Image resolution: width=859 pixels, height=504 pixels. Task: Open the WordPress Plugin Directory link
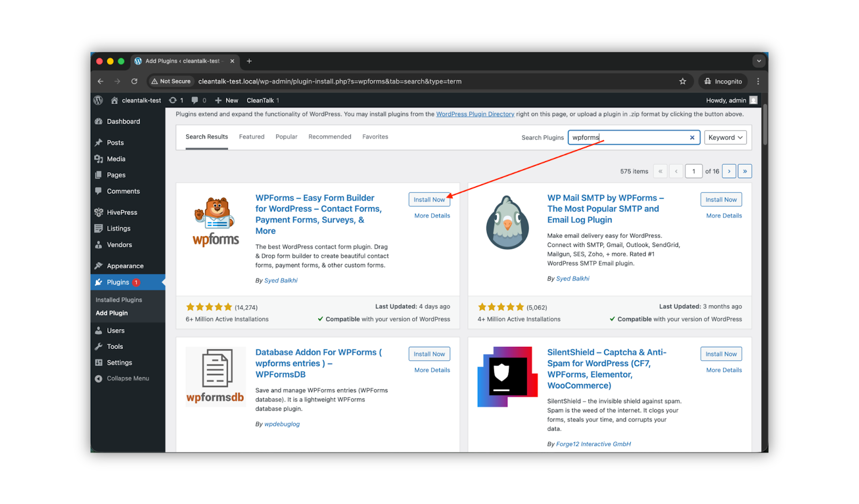(x=475, y=114)
